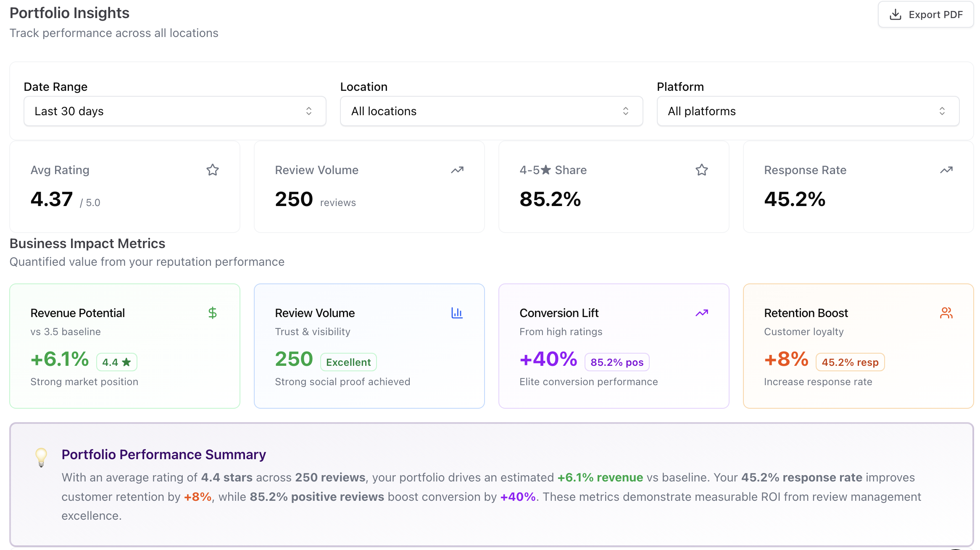This screenshot has width=980, height=550.
Task: Click the 4.4 star badge
Action: 117,362
